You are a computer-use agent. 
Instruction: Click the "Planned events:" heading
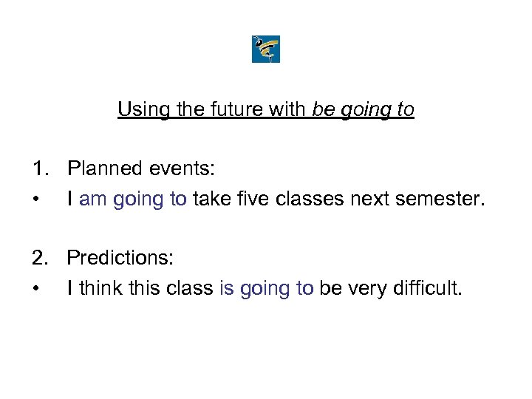(141, 168)
